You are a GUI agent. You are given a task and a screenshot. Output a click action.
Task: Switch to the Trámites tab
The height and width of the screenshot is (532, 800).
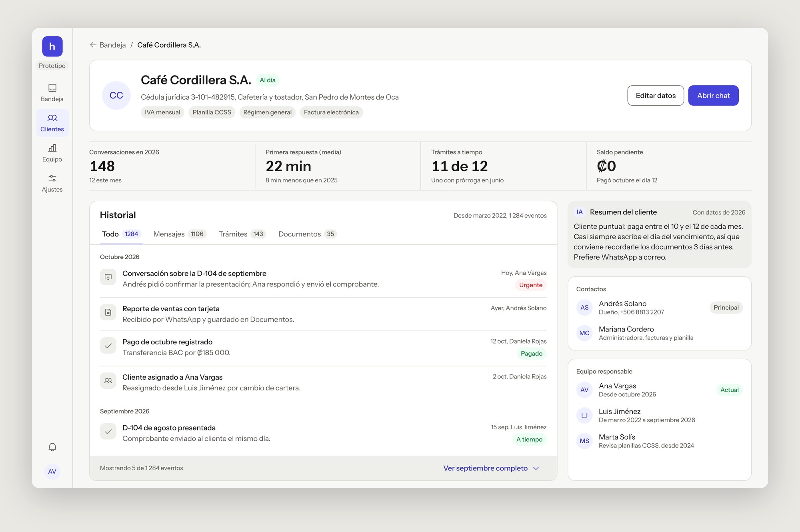[242, 234]
